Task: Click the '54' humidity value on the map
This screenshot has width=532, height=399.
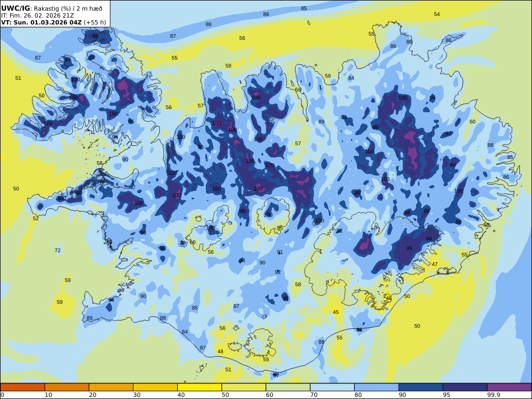Action: coord(437,14)
